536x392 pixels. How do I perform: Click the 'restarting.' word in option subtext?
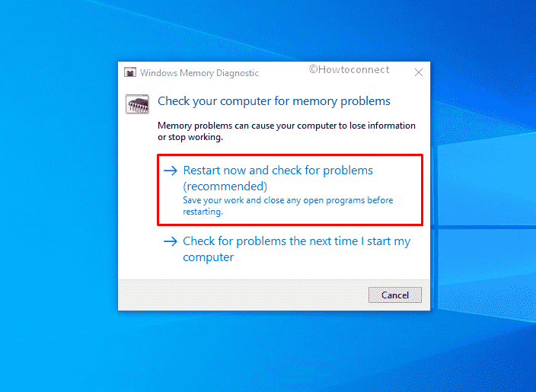click(203, 212)
